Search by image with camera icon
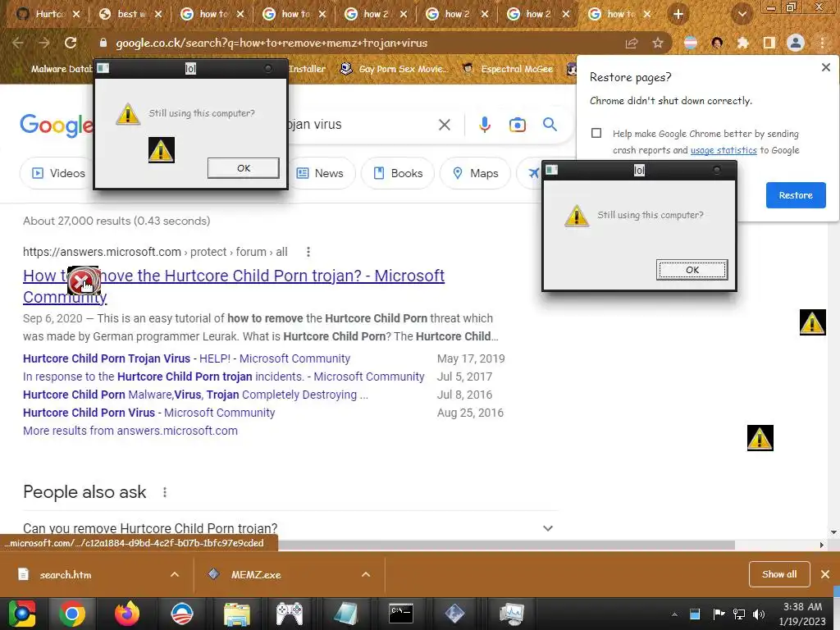Viewport: 840px width, 630px height. tap(517, 125)
